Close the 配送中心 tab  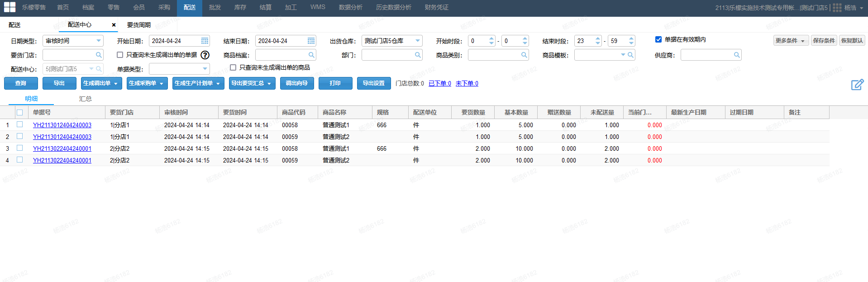click(x=114, y=25)
